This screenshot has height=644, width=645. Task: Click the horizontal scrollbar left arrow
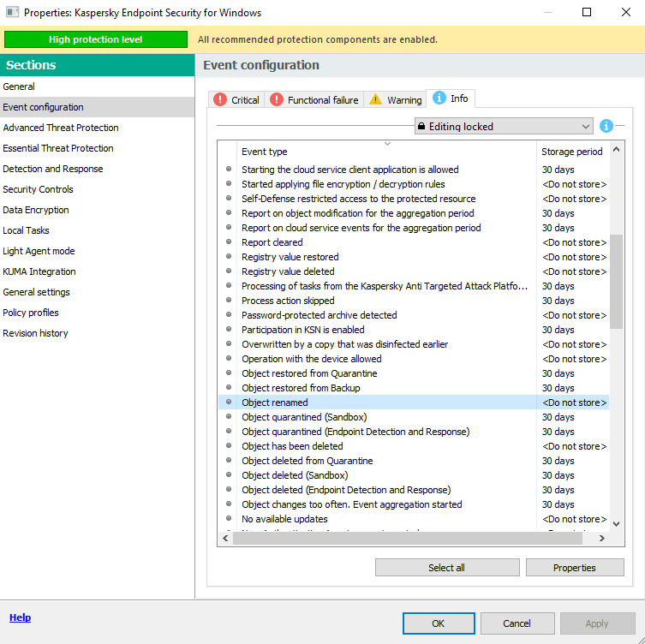(225, 538)
